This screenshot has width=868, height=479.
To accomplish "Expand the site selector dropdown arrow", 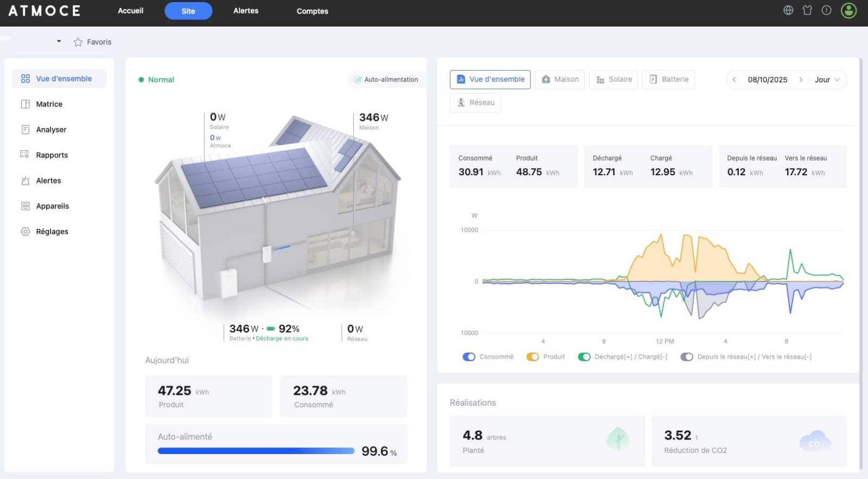I will (x=59, y=42).
